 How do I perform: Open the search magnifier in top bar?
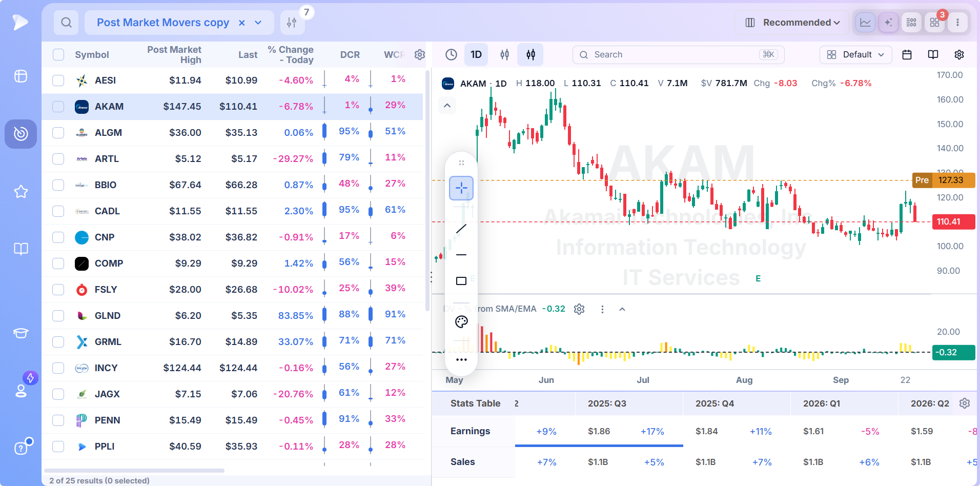click(x=66, y=23)
